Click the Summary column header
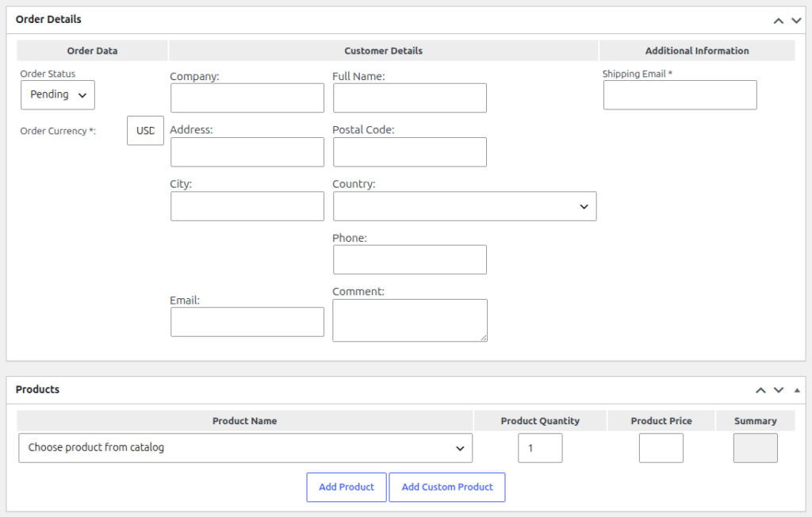The image size is (812, 517). click(x=755, y=420)
